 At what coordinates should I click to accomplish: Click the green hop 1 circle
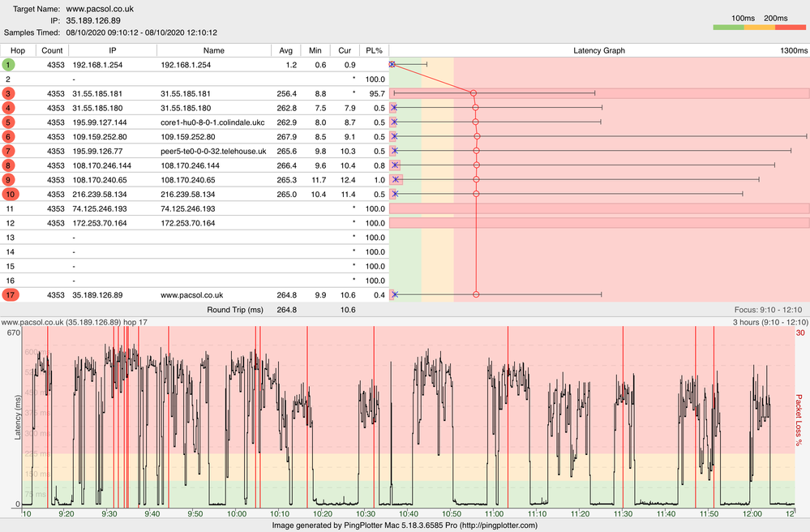(8, 64)
